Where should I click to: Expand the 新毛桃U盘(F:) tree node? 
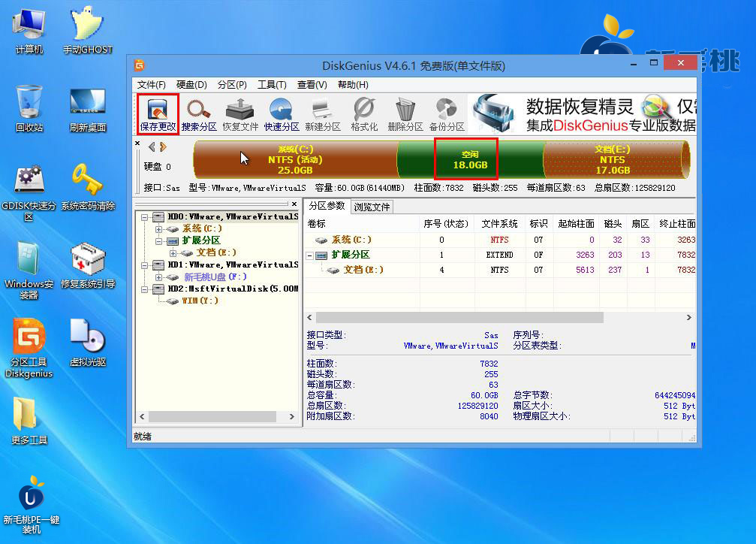click(x=158, y=277)
